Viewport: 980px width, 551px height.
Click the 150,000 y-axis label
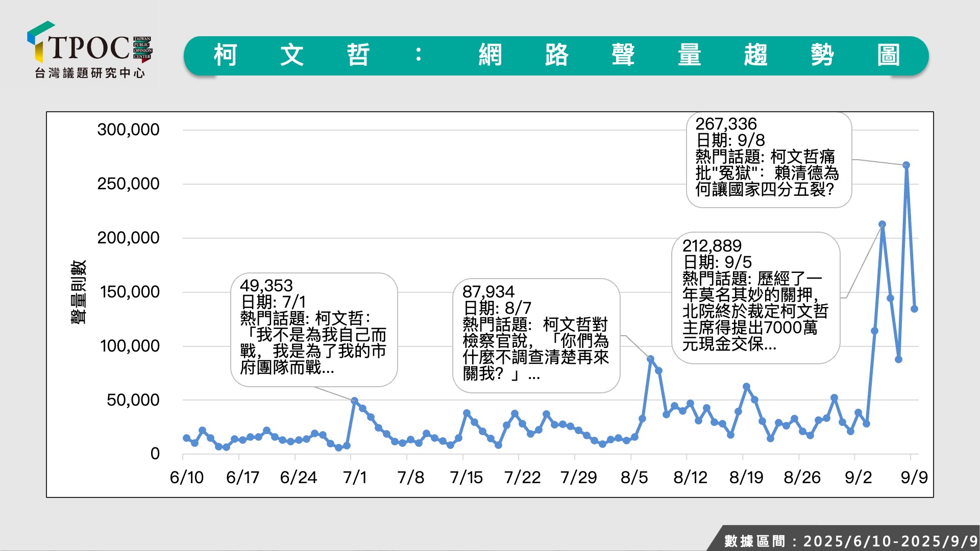130,292
